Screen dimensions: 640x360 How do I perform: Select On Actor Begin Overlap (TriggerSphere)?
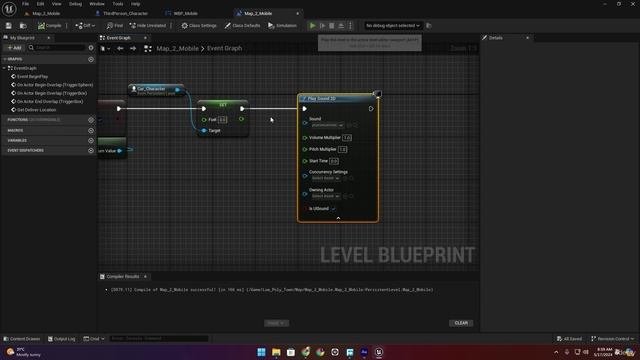(55, 85)
